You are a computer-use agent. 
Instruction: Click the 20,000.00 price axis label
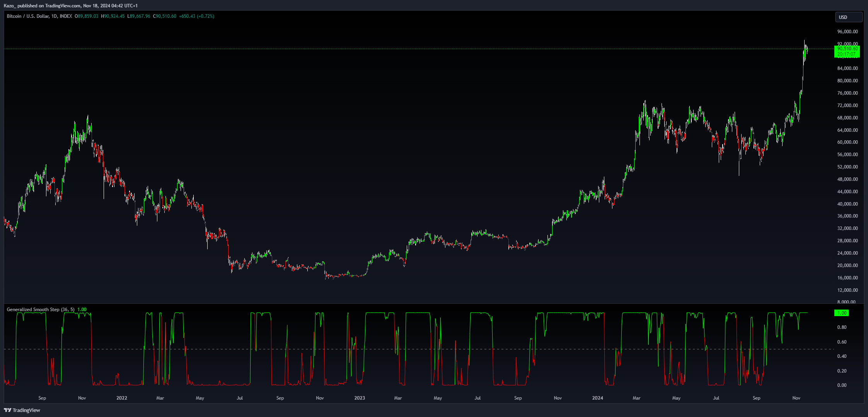(x=848, y=266)
